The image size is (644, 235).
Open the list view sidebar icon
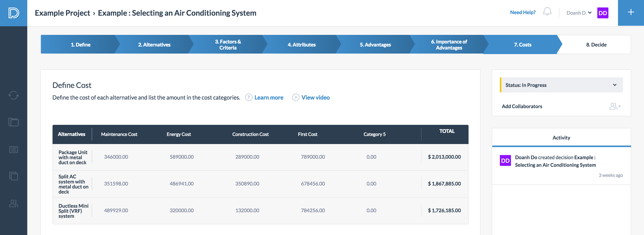pos(14,150)
